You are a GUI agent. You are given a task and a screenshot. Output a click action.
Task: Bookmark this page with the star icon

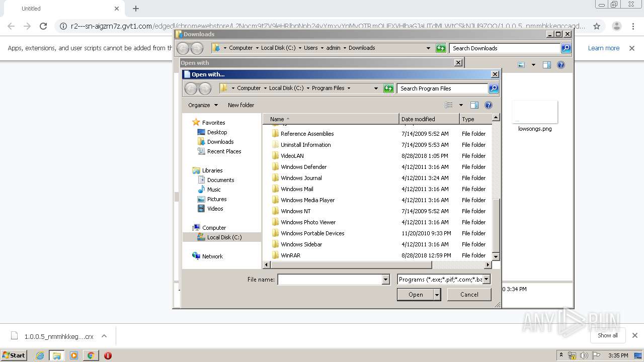coord(597,26)
